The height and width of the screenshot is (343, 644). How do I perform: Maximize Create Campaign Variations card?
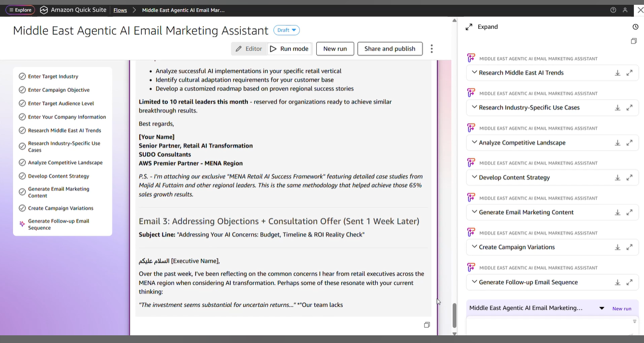coord(630,247)
